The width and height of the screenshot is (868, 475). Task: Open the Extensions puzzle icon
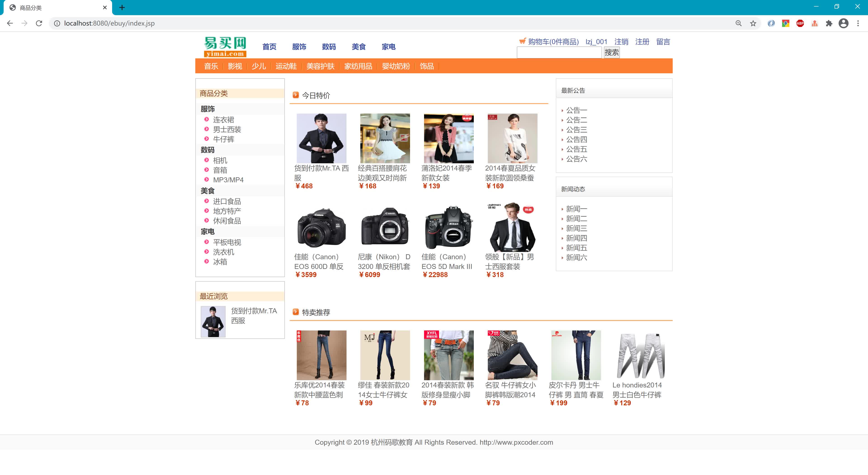829,23
